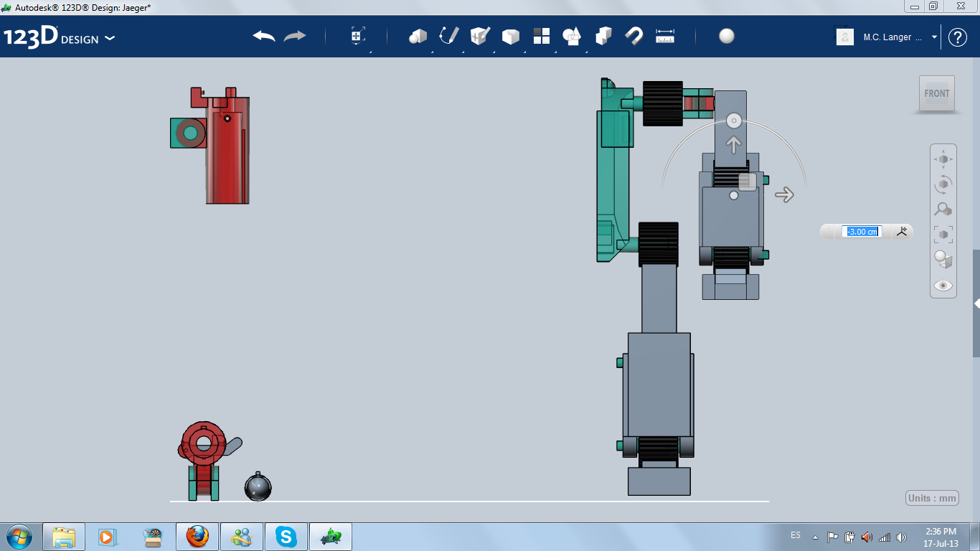Viewport: 980px width, 551px height.
Task: Open the Modify tool
Action: point(511,36)
